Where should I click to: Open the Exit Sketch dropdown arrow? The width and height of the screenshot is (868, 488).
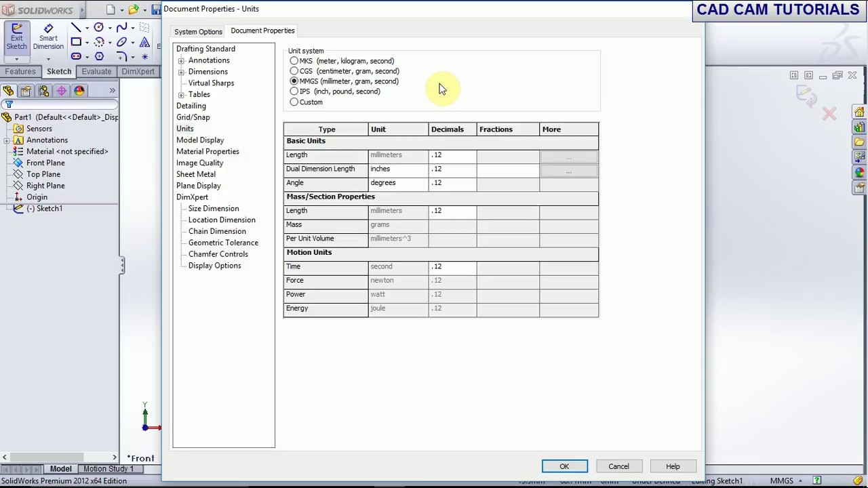click(16, 58)
